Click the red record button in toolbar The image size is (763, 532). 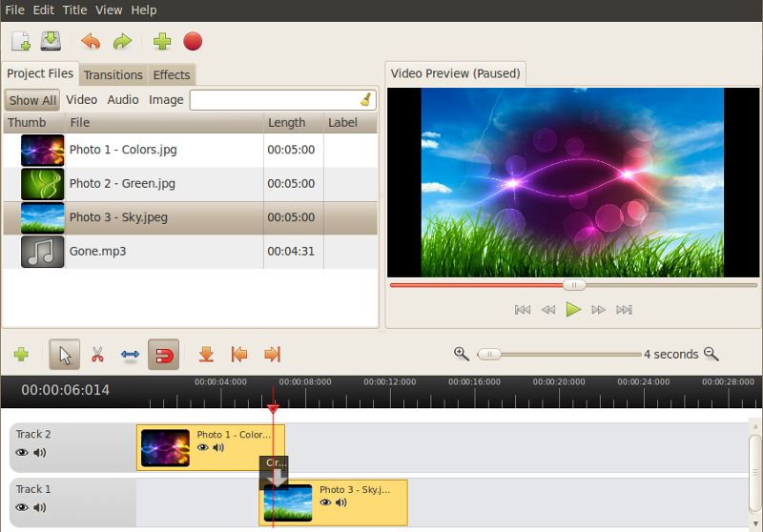[193, 41]
